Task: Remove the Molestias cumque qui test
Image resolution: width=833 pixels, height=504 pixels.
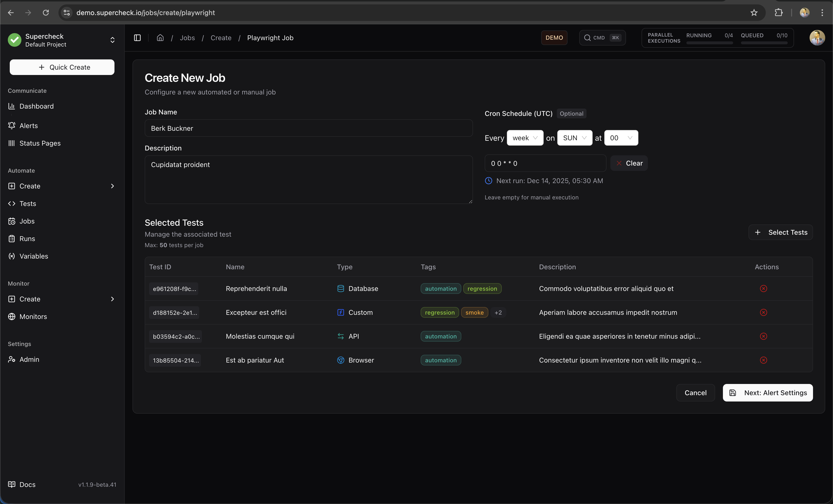Action: [763, 336]
